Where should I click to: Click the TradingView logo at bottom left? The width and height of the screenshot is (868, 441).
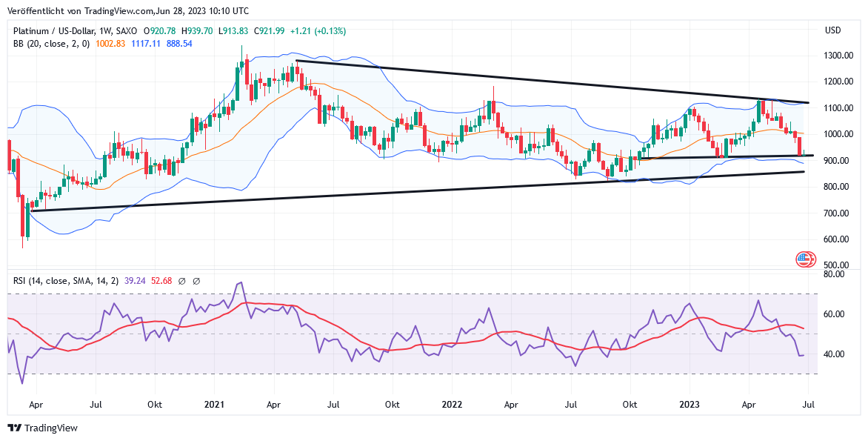coord(42,428)
